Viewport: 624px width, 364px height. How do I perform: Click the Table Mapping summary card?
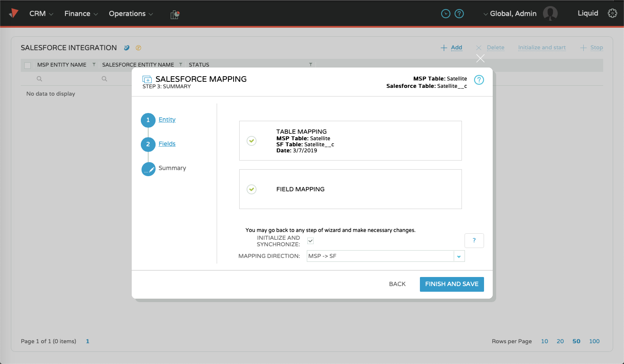(x=351, y=141)
